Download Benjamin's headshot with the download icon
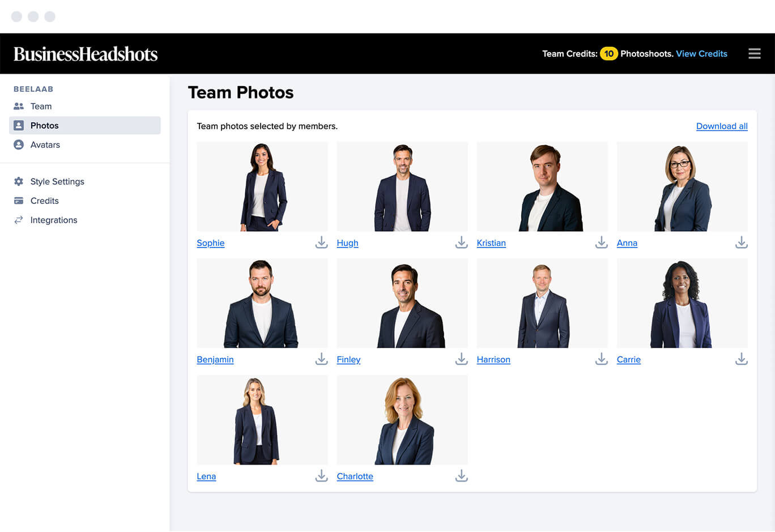This screenshot has height=532, width=775. pyautogui.click(x=321, y=359)
